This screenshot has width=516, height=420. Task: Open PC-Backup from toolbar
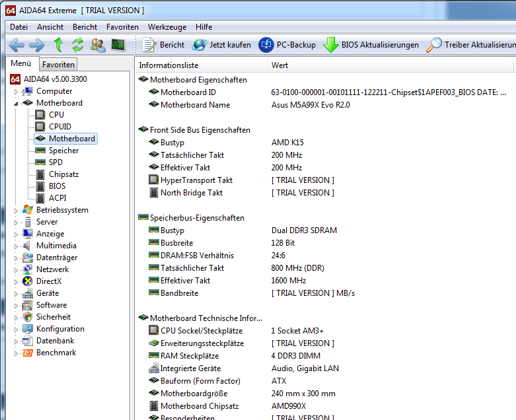pyautogui.click(x=287, y=45)
